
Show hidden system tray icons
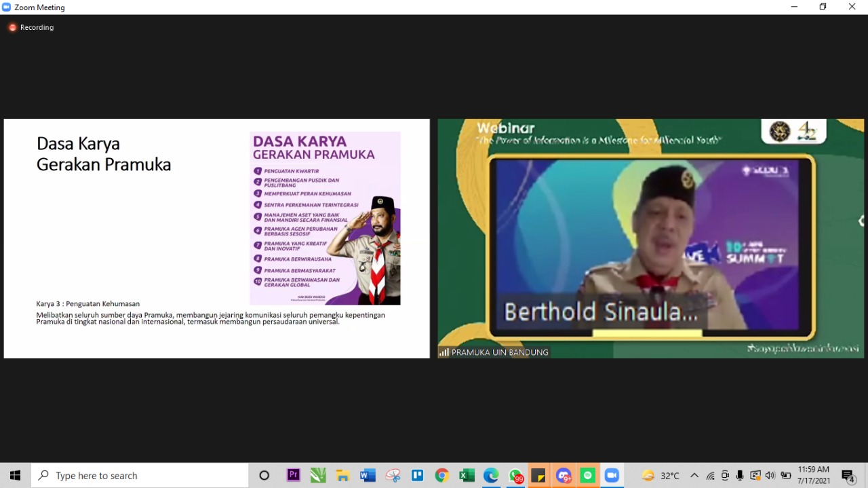coord(694,475)
